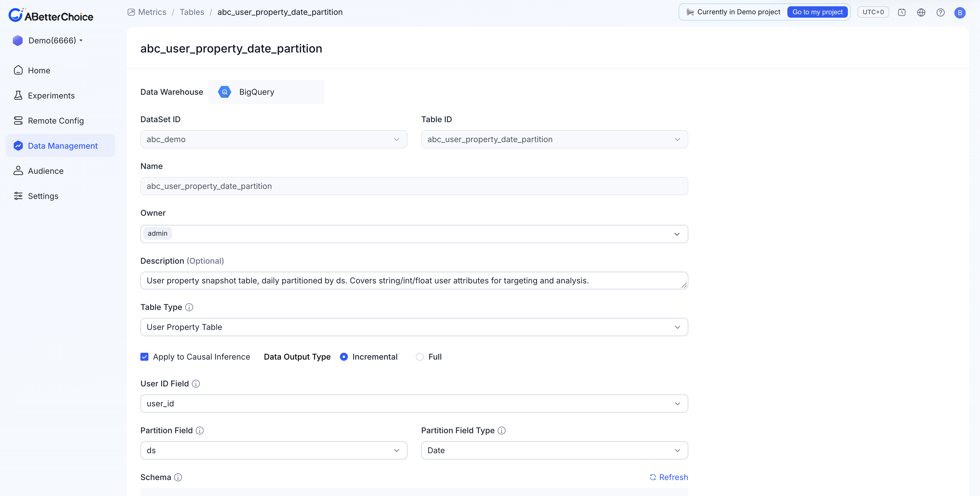Go to Experiments in sidebar
This screenshot has height=496, width=980.
coord(60,96)
